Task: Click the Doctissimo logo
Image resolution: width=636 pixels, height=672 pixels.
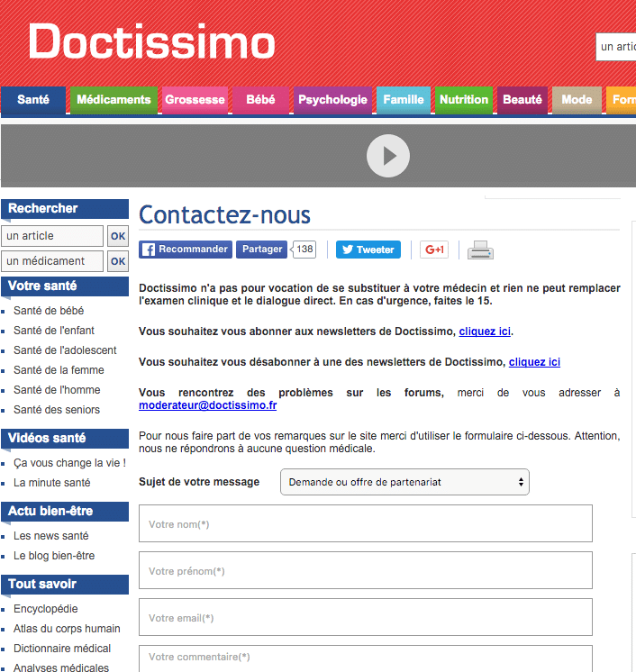Action: (151, 41)
